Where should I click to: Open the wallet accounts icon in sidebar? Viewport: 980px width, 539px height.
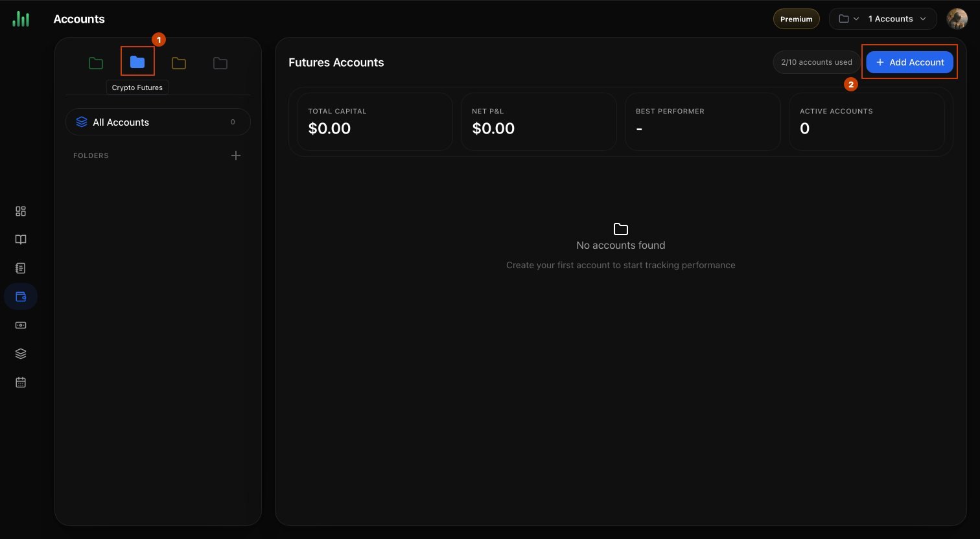pos(21,297)
